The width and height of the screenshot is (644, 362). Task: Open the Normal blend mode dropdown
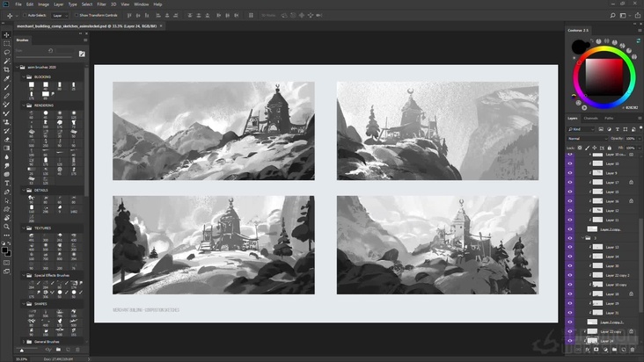click(x=588, y=139)
